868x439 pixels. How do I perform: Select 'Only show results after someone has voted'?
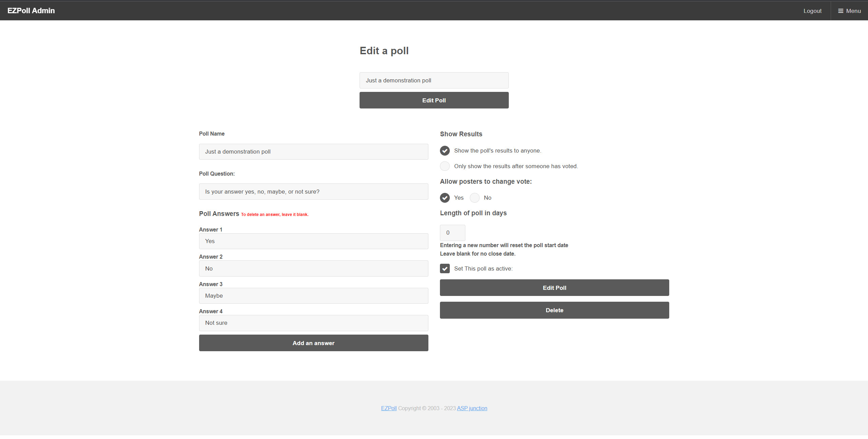(x=445, y=166)
